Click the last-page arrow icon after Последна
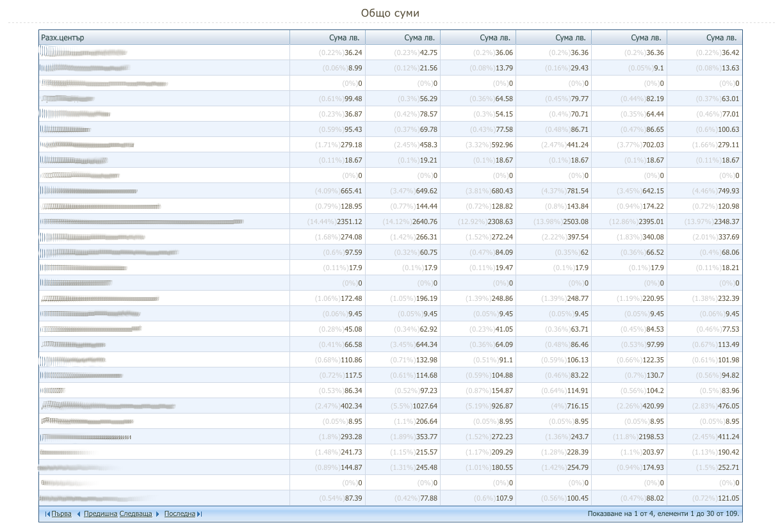 point(200,514)
